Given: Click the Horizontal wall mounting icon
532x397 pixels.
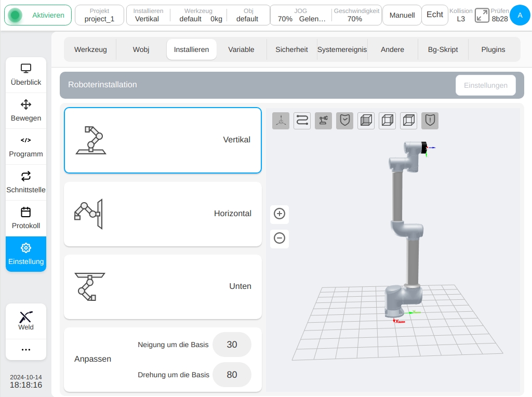Looking at the screenshot, I should (x=88, y=214).
